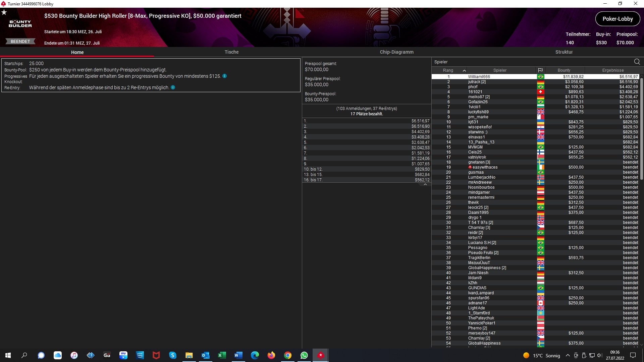Image resolution: width=644 pixels, height=362 pixels.
Task: Click the player list scrollbar
Action: pyautogui.click(x=641, y=129)
